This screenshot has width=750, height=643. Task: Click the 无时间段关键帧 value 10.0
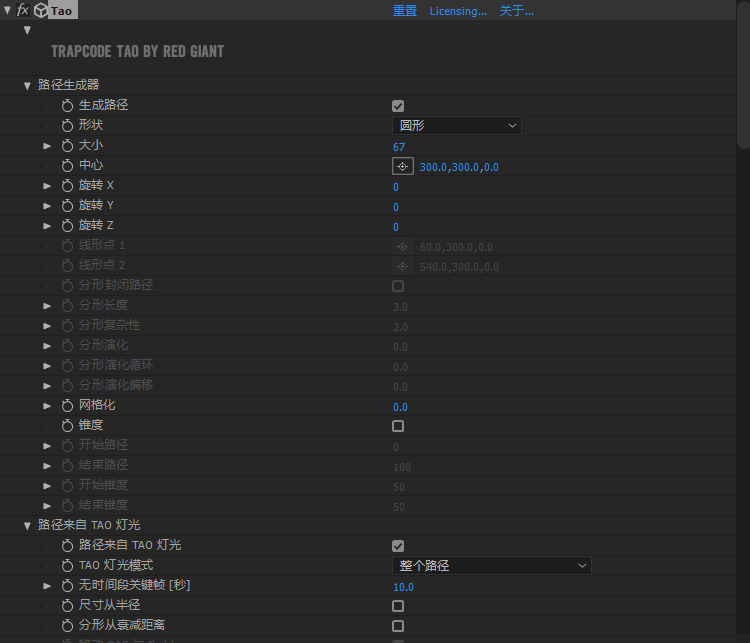(403, 587)
